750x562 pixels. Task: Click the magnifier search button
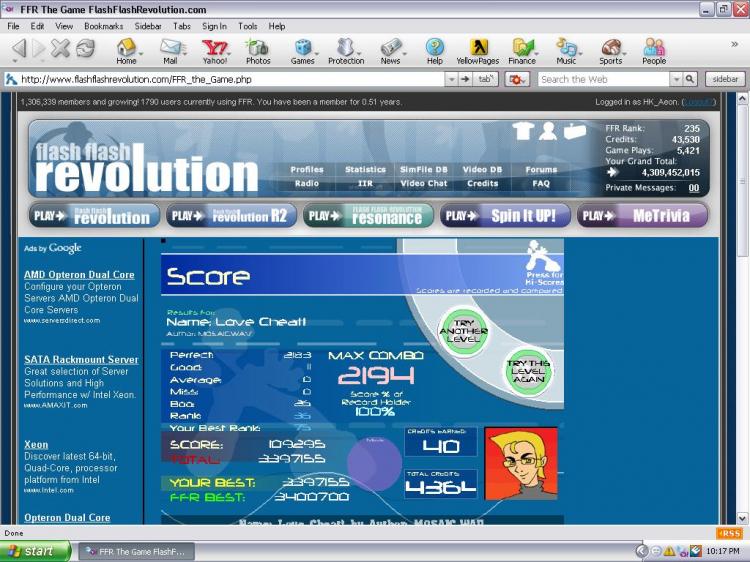click(689, 79)
